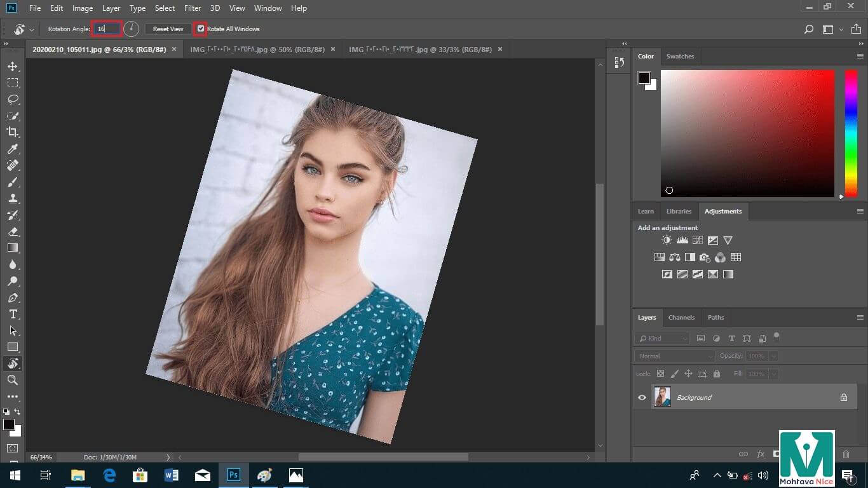This screenshot has width=868, height=488.
Task: Select the Zoom tool
Action: [13, 380]
